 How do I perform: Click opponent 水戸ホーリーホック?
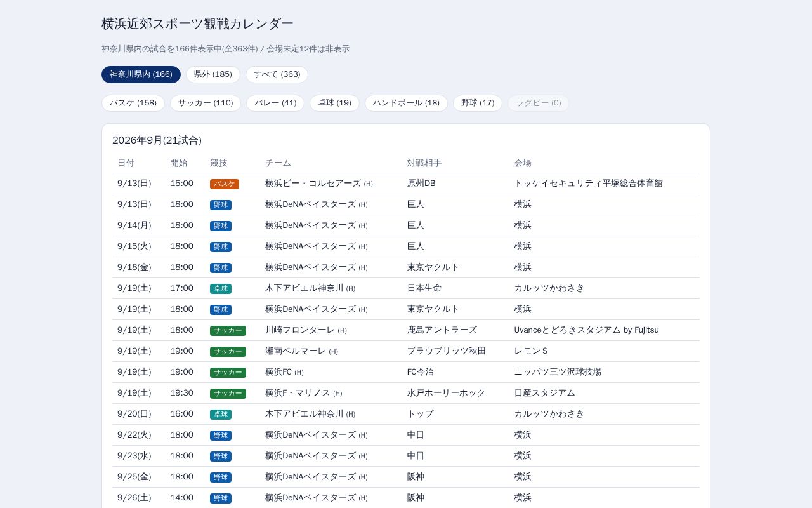tap(446, 393)
